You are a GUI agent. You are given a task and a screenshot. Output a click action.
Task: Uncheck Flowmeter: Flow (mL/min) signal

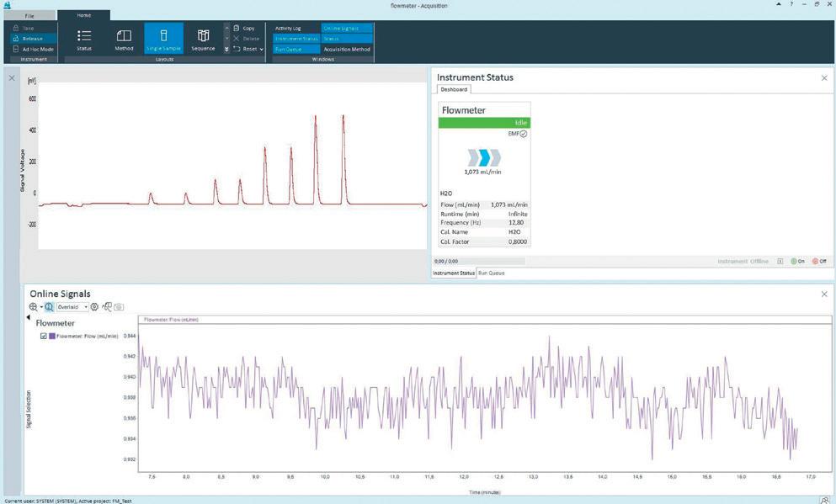[44, 337]
